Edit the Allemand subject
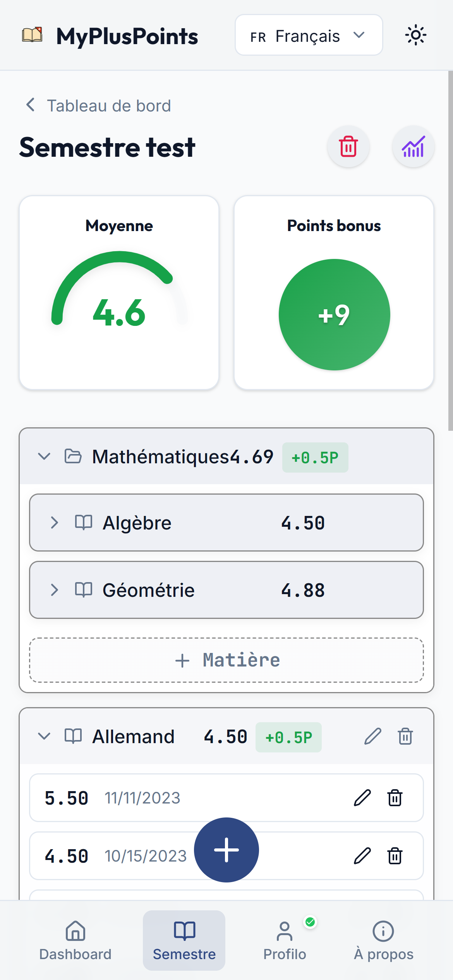 click(373, 736)
